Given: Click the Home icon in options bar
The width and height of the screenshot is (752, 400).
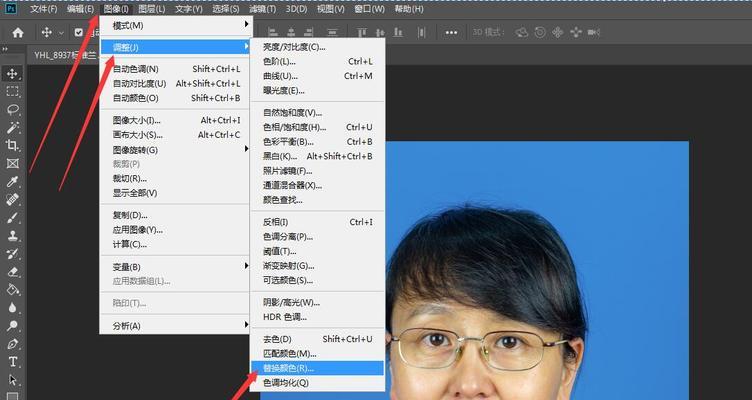Looking at the screenshot, I should [17, 32].
